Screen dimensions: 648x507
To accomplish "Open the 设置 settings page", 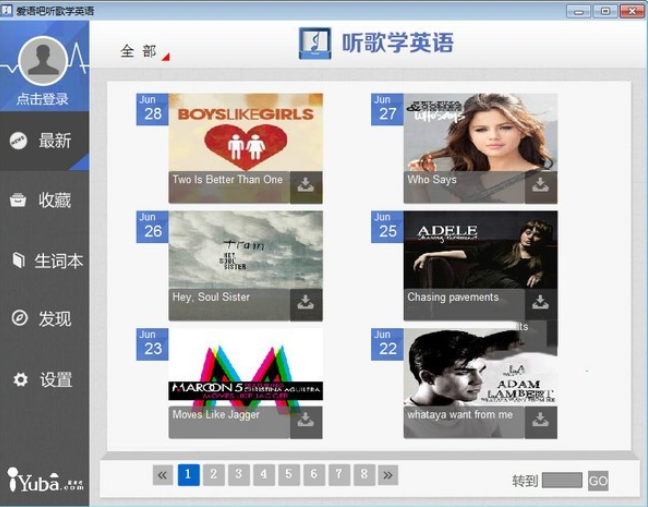I will pos(44,380).
